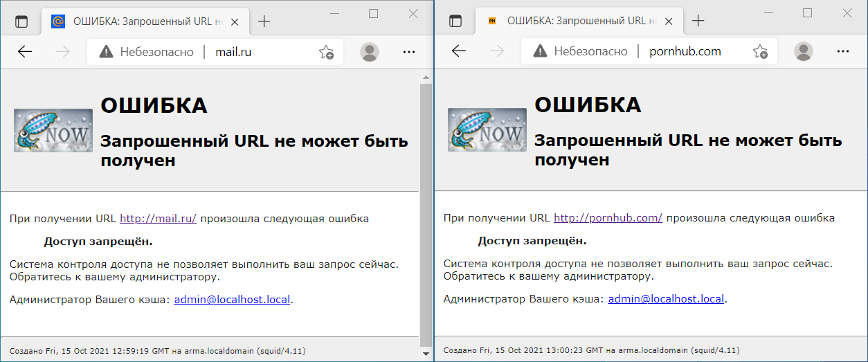The image size is (868, 362).
Task: Click the not-secure warning icon beside mail.ru
Action: tap(106, 51)
